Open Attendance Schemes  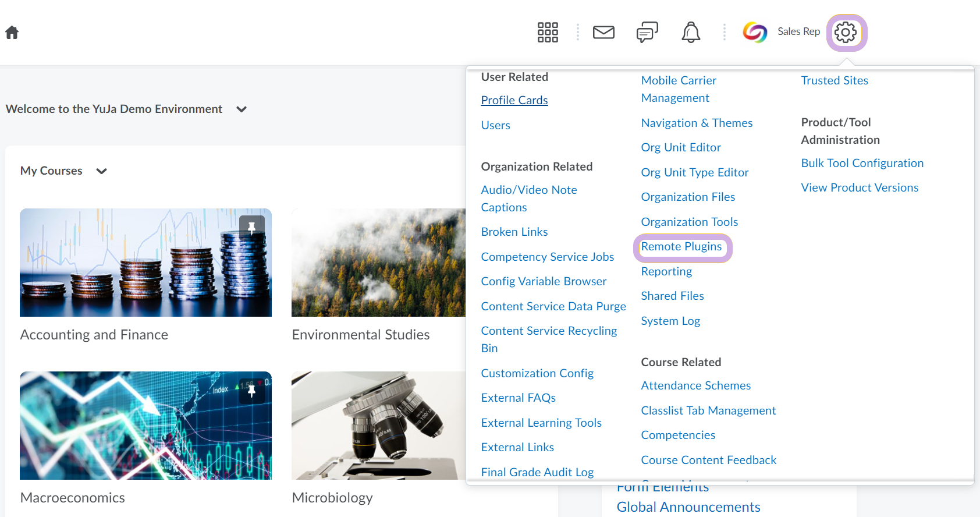click(696, 385)
